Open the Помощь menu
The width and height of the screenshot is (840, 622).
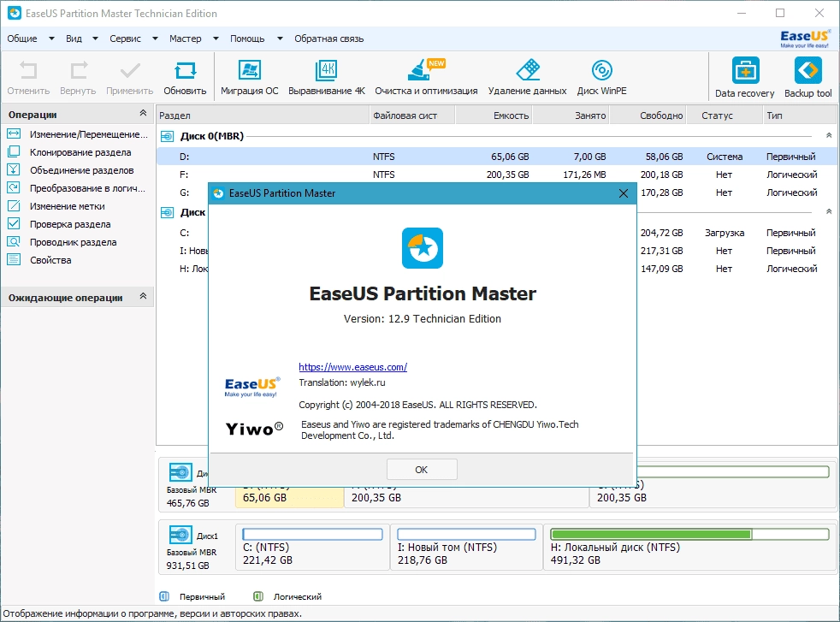[x=247, y=39]
